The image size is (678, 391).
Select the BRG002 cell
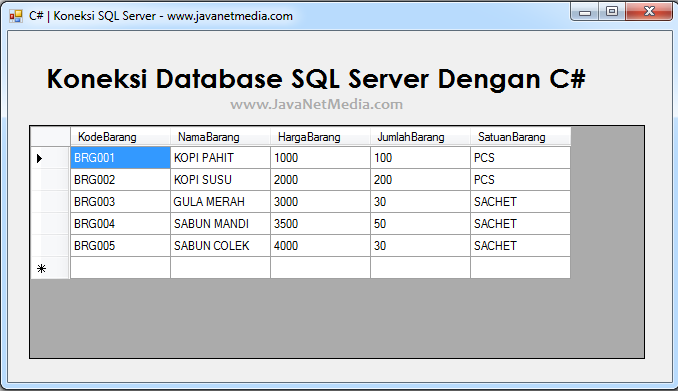tap(120, 179)
